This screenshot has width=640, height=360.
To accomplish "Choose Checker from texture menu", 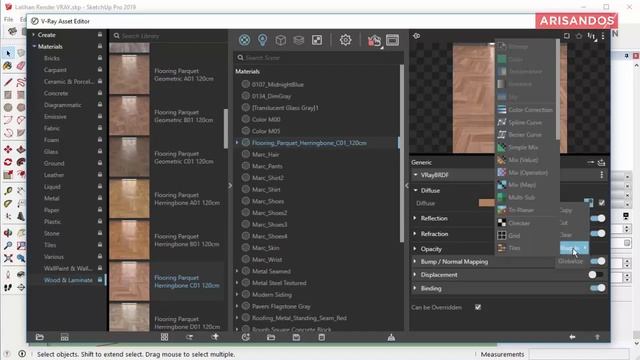I will tap(525, 223).
